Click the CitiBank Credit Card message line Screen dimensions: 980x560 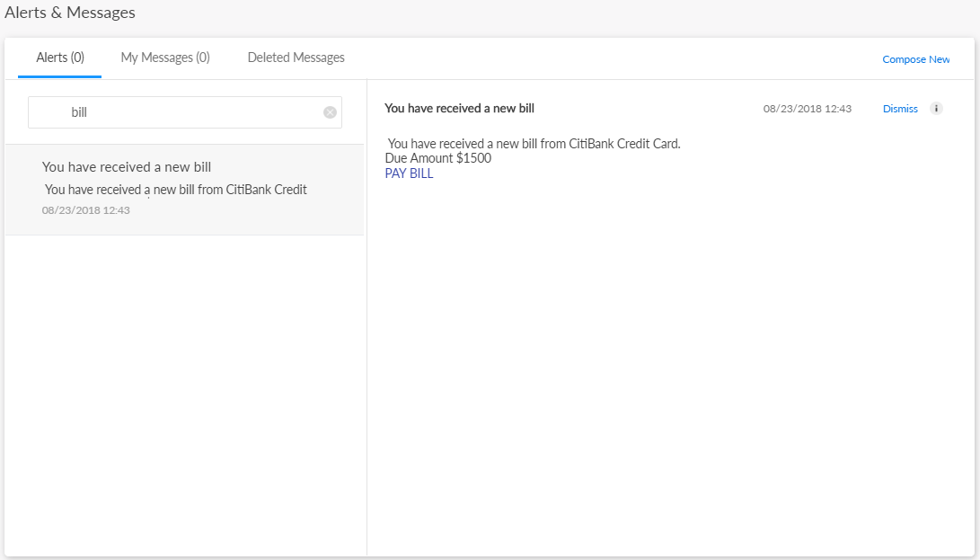click(534, 144)
